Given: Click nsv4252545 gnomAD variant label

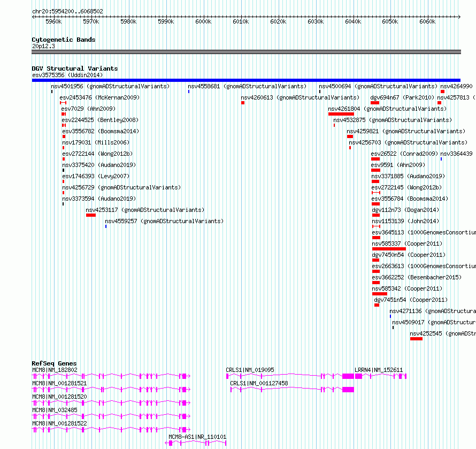Looking at the screenshot, I should coord(443,333).
